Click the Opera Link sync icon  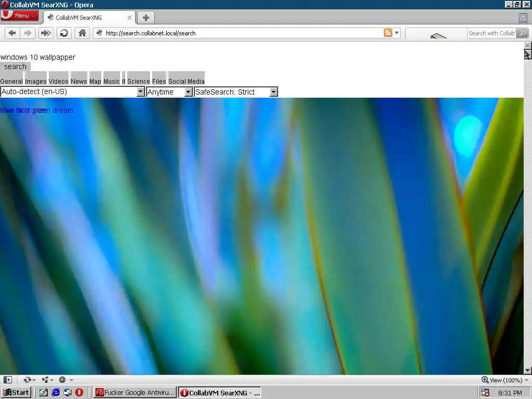pos(28,380)
